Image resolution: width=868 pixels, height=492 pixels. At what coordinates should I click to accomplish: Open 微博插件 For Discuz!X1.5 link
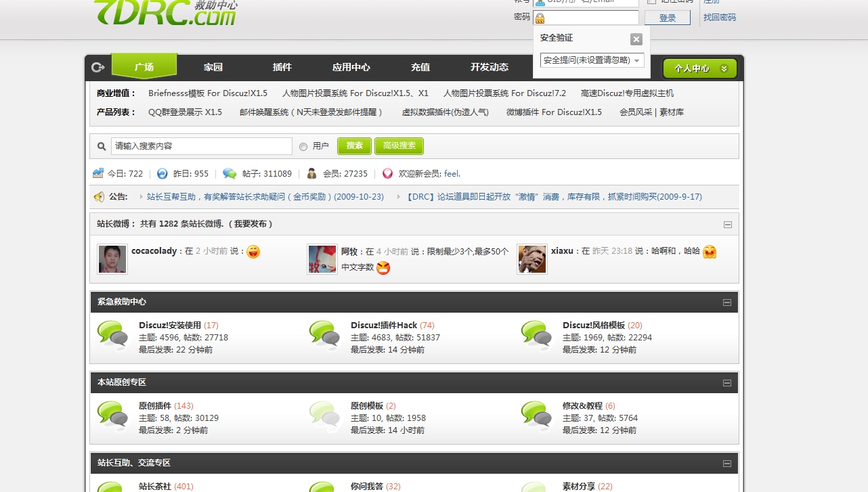point(555,112)
